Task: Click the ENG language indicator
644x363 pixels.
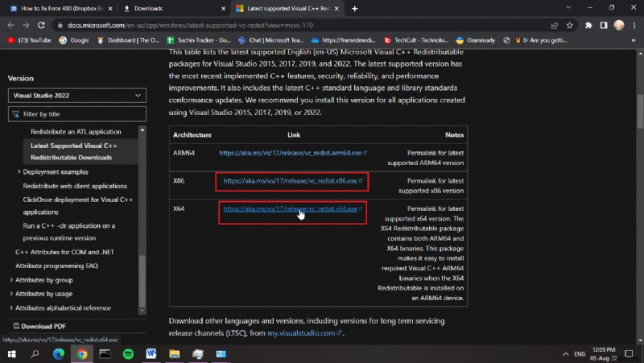Action: click(x=580, y=354)
